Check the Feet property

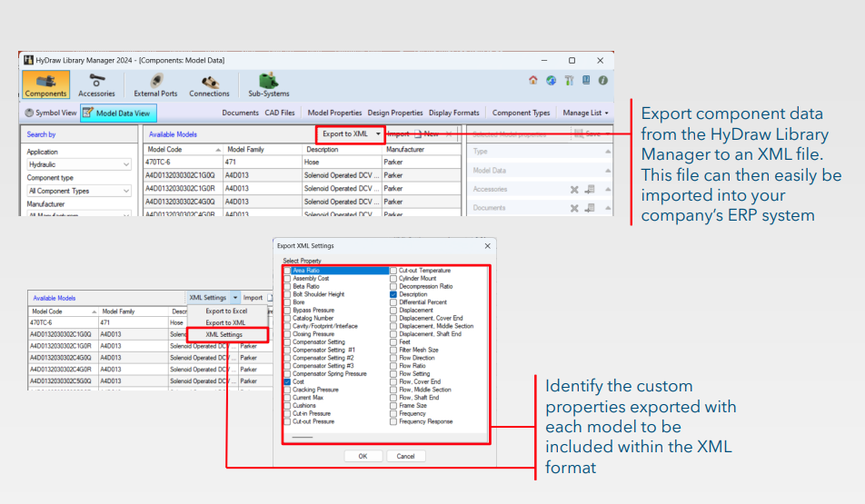pyautogui.click(x=393, y=341)
